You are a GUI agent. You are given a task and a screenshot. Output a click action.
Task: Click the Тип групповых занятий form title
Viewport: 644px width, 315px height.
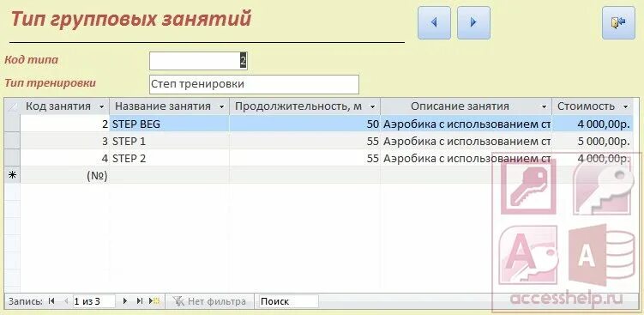point(130,20)
